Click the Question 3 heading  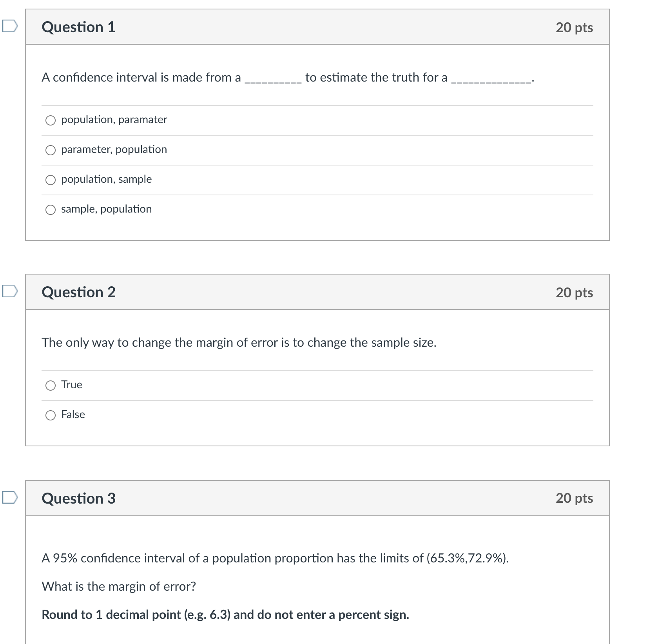(x=78, y=498)
